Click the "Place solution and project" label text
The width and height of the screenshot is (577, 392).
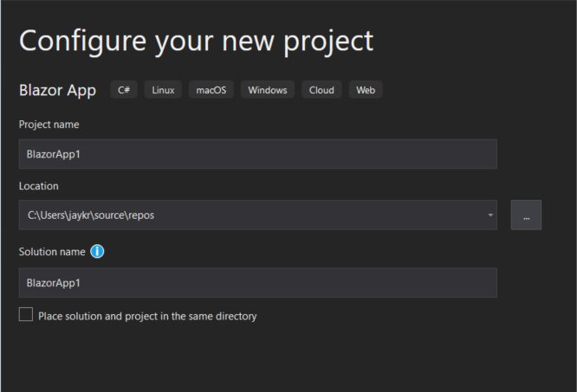(x=147, y=317)
